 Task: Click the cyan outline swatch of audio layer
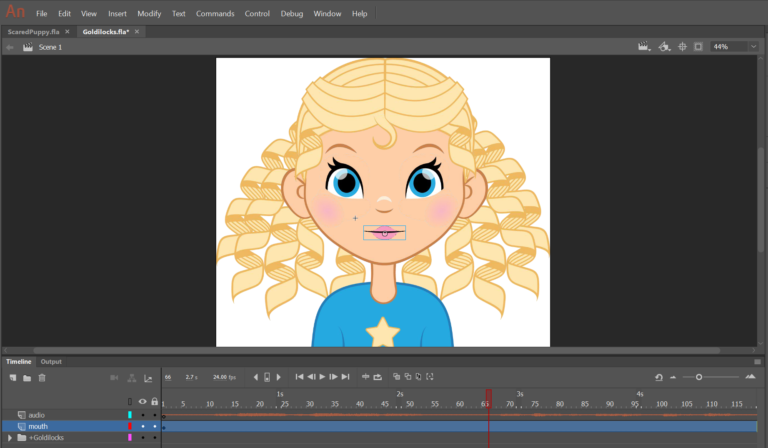tap(130, 415)
